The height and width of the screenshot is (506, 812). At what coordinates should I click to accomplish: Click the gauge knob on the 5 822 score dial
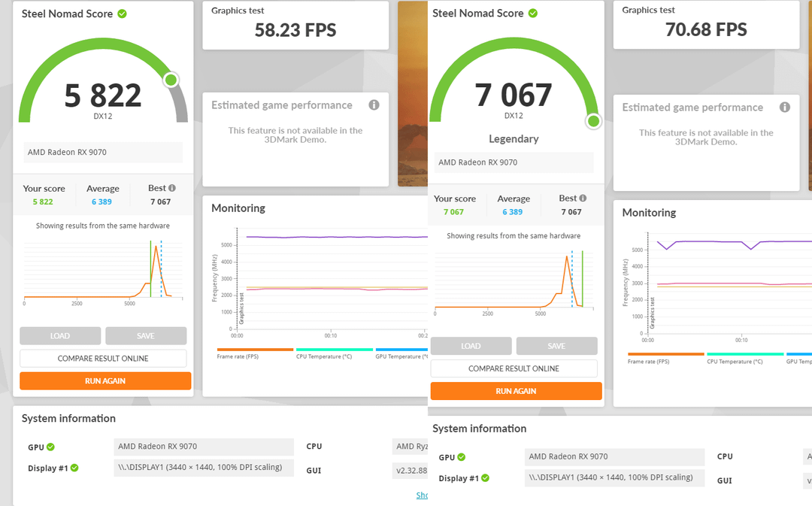(171, 80)
